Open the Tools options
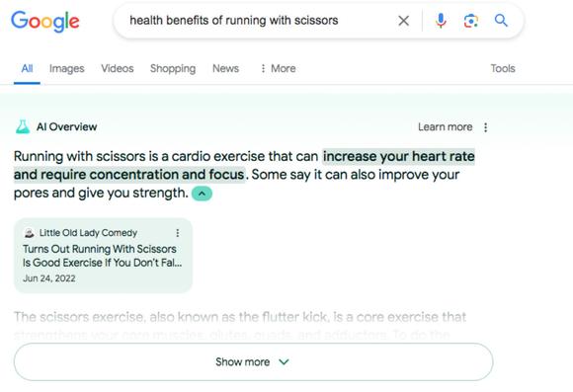Image resolution: width=573 pixels, height=392 pixels. 503,68
